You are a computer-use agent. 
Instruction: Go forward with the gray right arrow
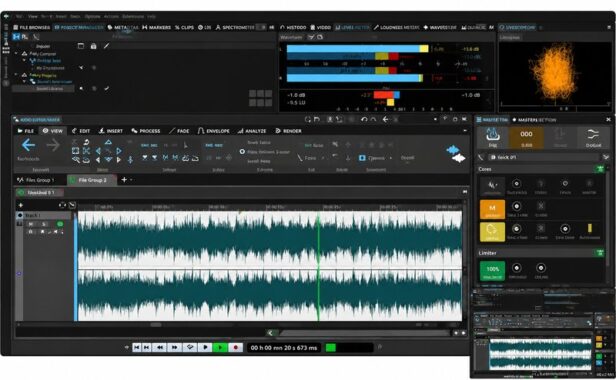53,145
